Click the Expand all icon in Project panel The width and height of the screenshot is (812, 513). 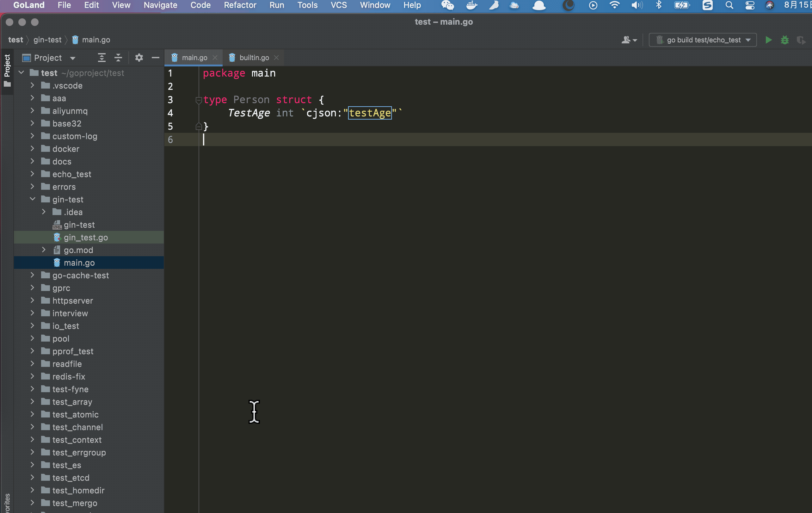(101, 57)
